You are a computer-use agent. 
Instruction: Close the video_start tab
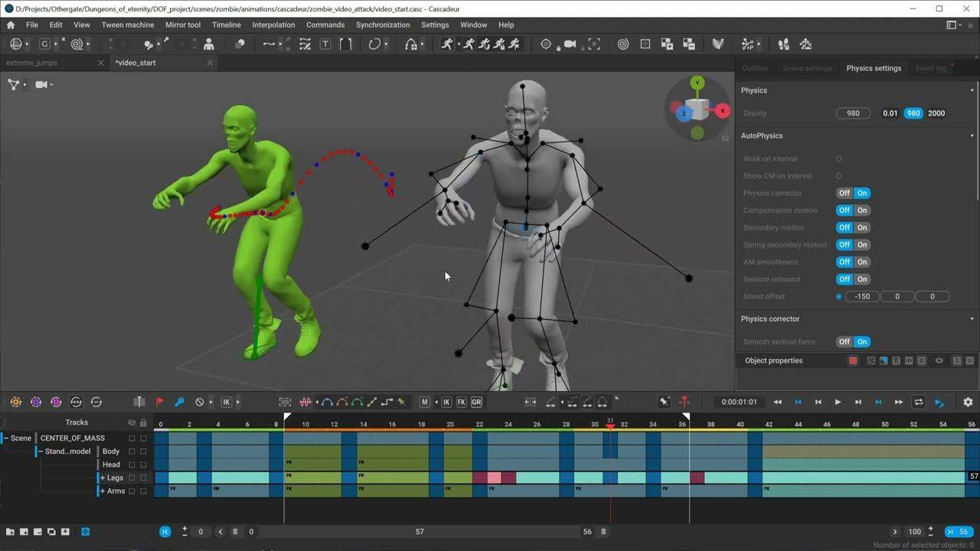coord(210,63)
